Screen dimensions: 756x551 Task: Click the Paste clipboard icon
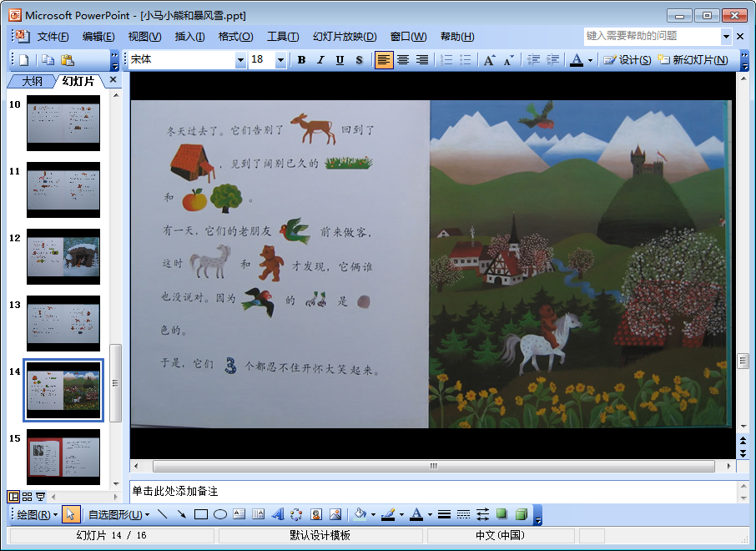pos(68,60)
